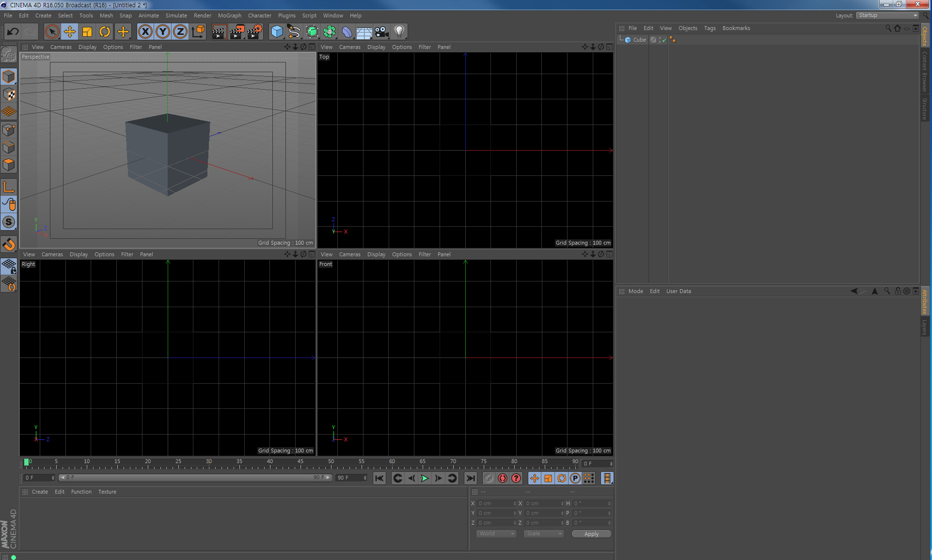This screenshot has height=560, width=932.
Task: Go to start of animation
Action: pos(379,479)
